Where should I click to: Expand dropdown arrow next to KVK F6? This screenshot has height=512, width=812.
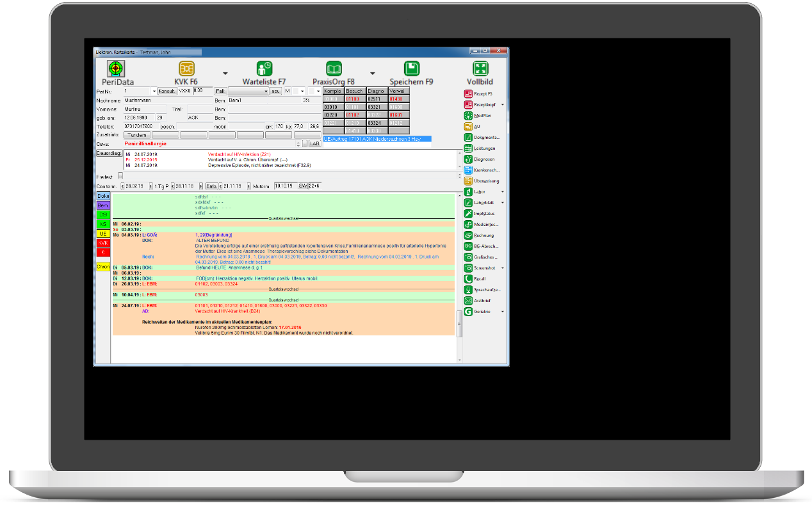pos(225,72)
